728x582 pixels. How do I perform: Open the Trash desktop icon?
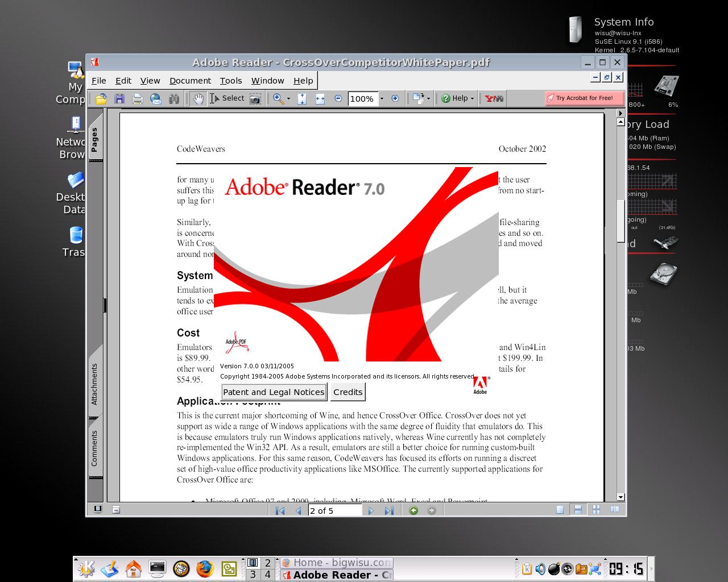[x=76, y=242]
